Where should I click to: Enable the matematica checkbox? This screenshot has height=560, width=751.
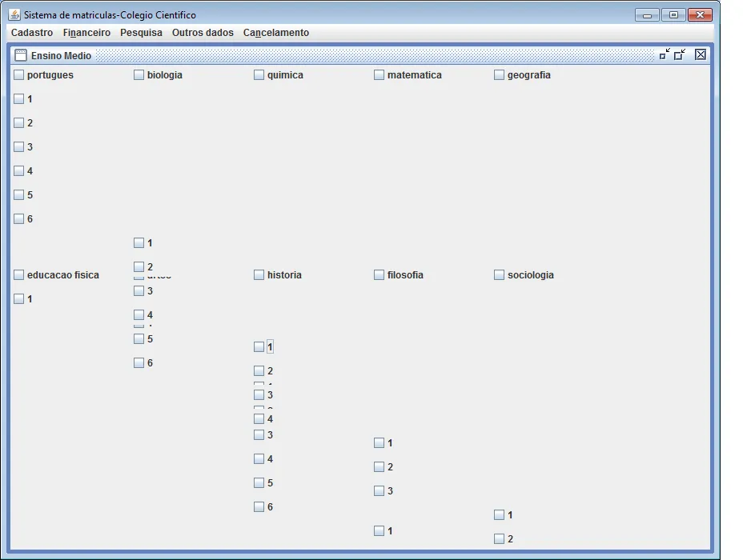pos(379,74)
